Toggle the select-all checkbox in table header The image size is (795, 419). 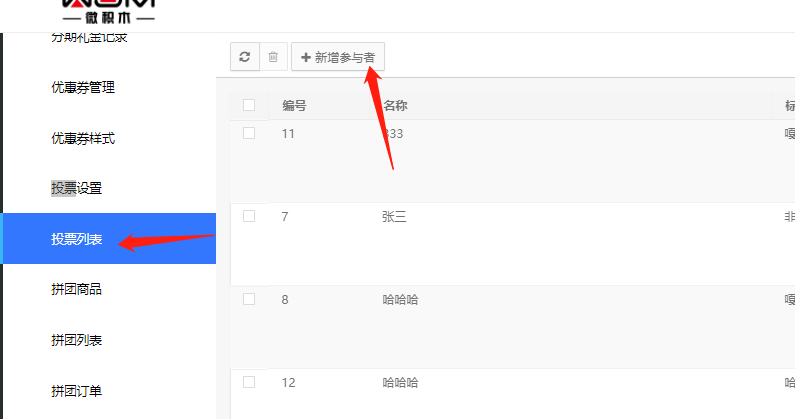[249, 105]
